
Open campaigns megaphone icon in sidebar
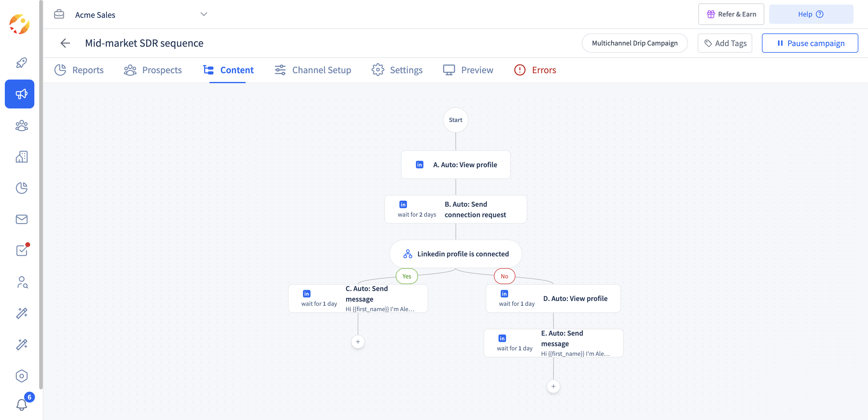click(20, 94)
